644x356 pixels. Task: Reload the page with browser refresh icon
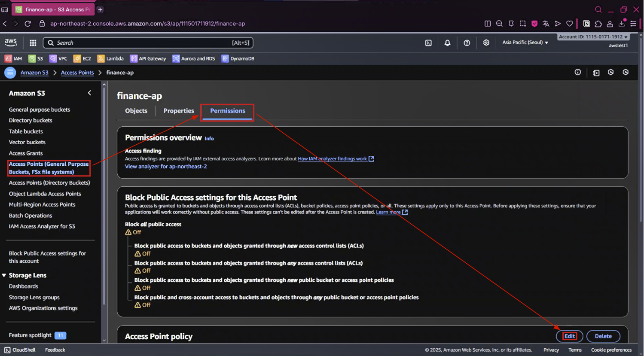28,24
